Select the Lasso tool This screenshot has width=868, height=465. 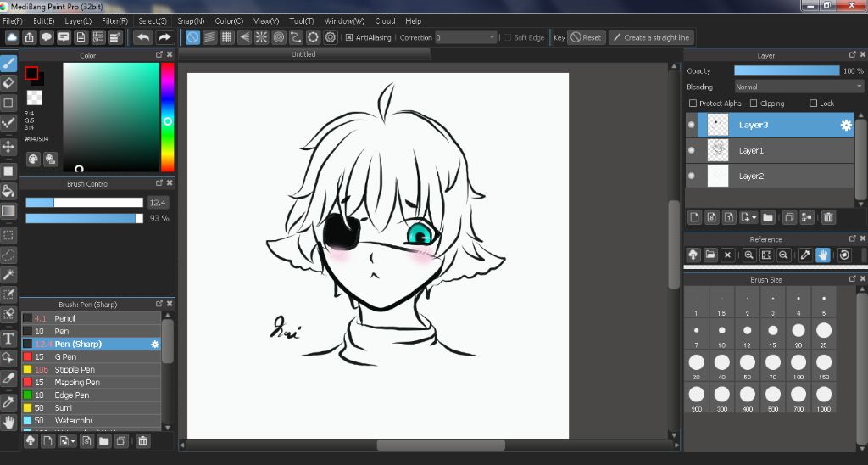coord(8,255)
